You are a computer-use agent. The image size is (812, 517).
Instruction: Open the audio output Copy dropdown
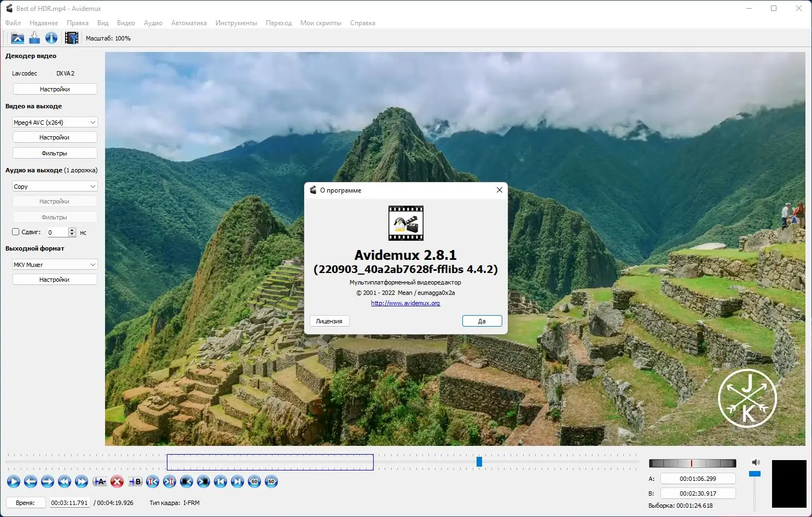(54, 186)
